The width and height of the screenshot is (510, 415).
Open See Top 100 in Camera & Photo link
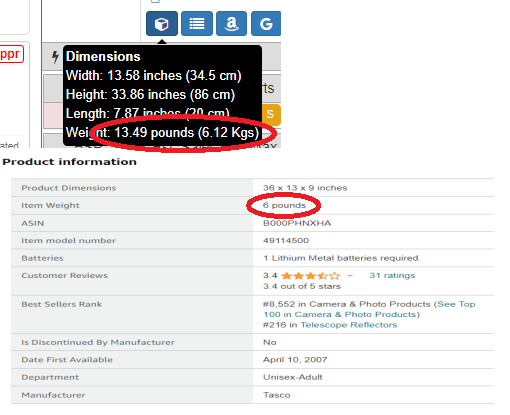369,309
